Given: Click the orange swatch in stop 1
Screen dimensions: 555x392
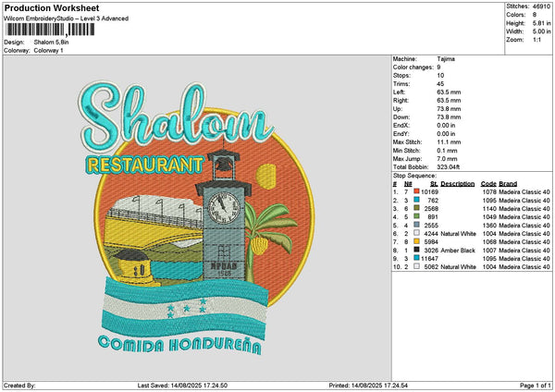Looking at the screenshot, I should [x=415, y=191].
